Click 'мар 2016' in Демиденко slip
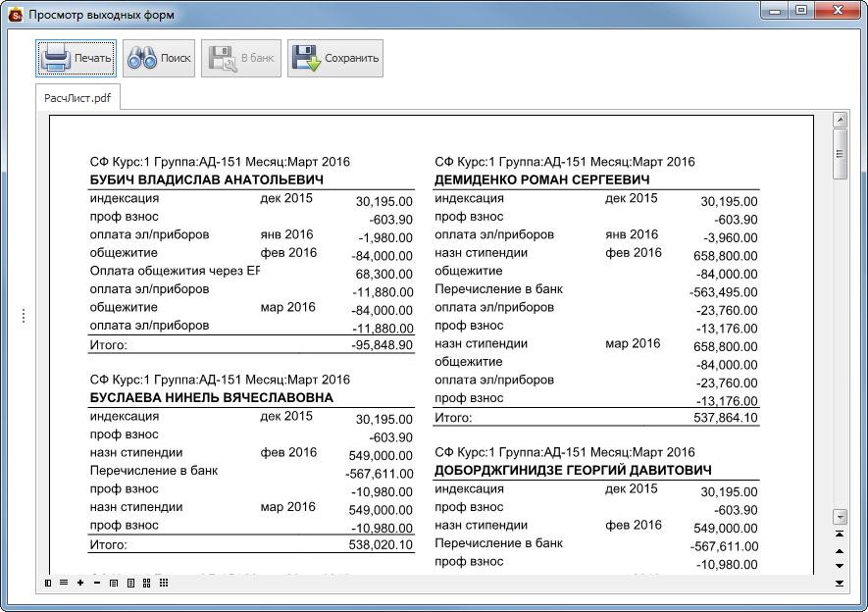The height and width of the screenshot is (612, 868). (633, 343)
